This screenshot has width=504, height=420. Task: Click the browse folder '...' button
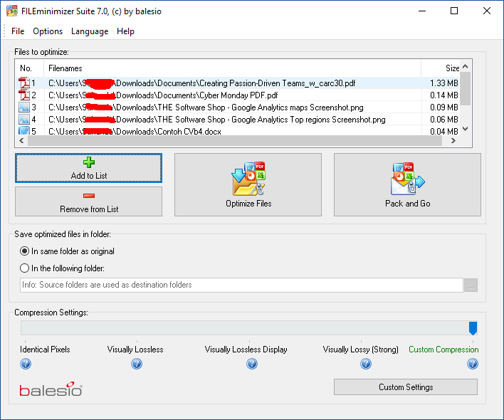(x=471, y=285)
